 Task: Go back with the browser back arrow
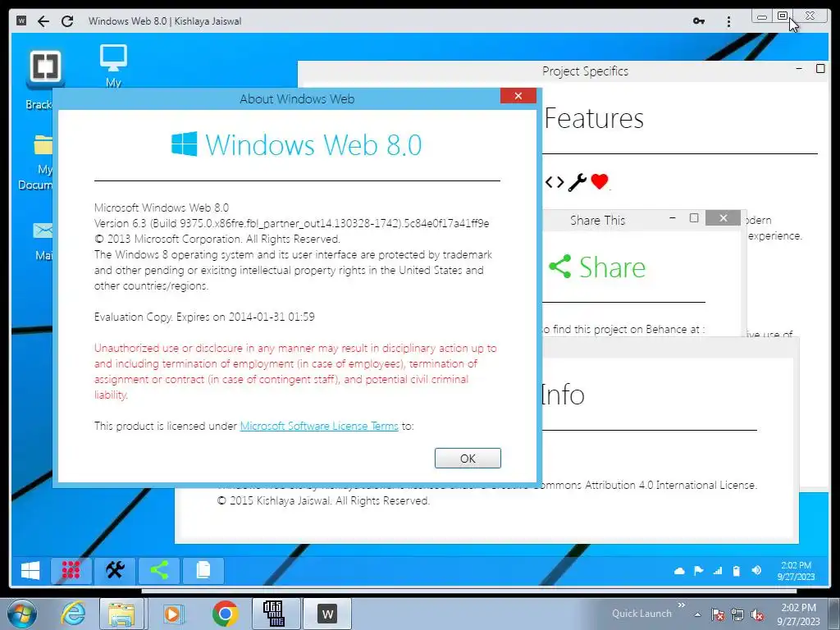click(x=43, y=21)
